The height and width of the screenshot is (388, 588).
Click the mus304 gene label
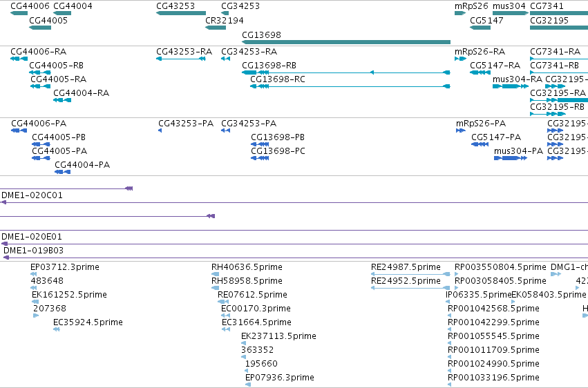(509, 6)
